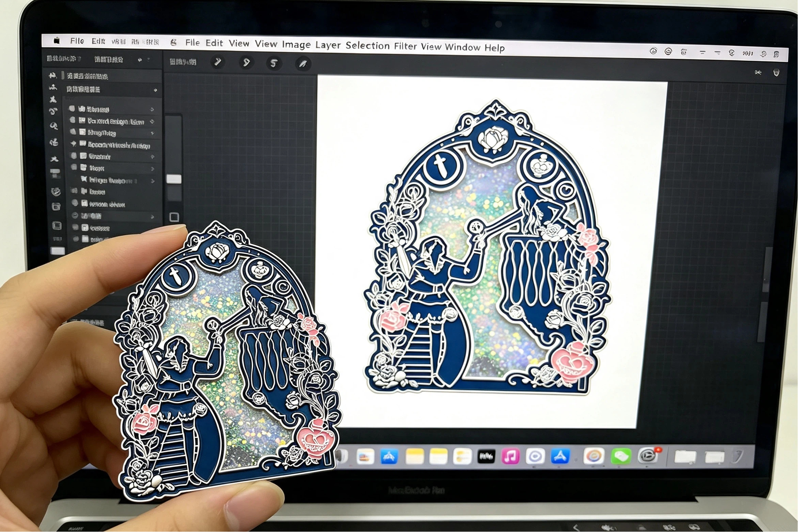Expand the indented star-icon layer row with its arrow

153,181
